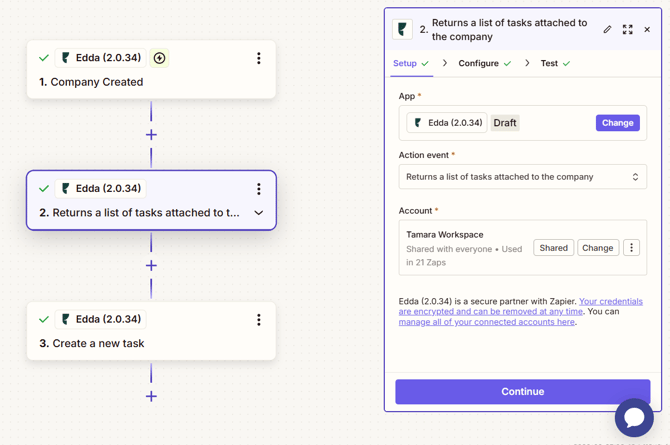This screenshot has height=445, width=670.
Task: Collapse step 2 using its chevron
Action: tap(258, 213)
